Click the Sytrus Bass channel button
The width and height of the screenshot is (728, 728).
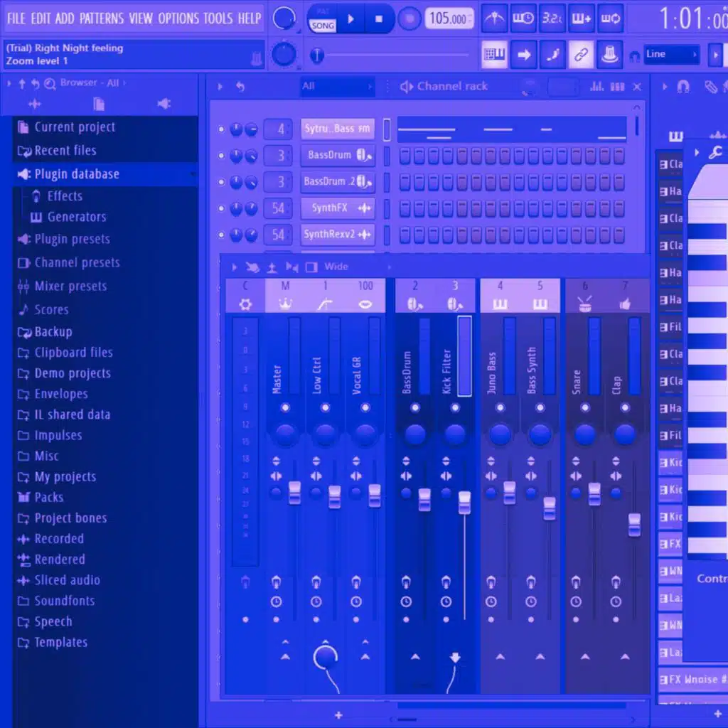[x=337, y=129]
